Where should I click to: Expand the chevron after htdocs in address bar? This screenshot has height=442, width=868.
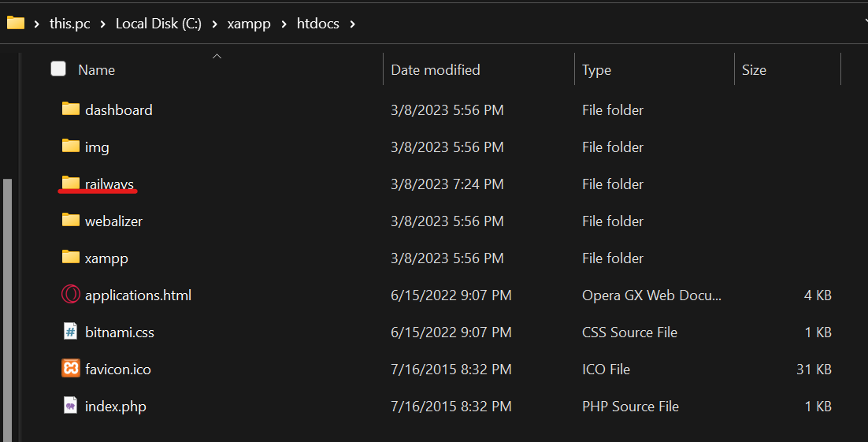[353, 24]
